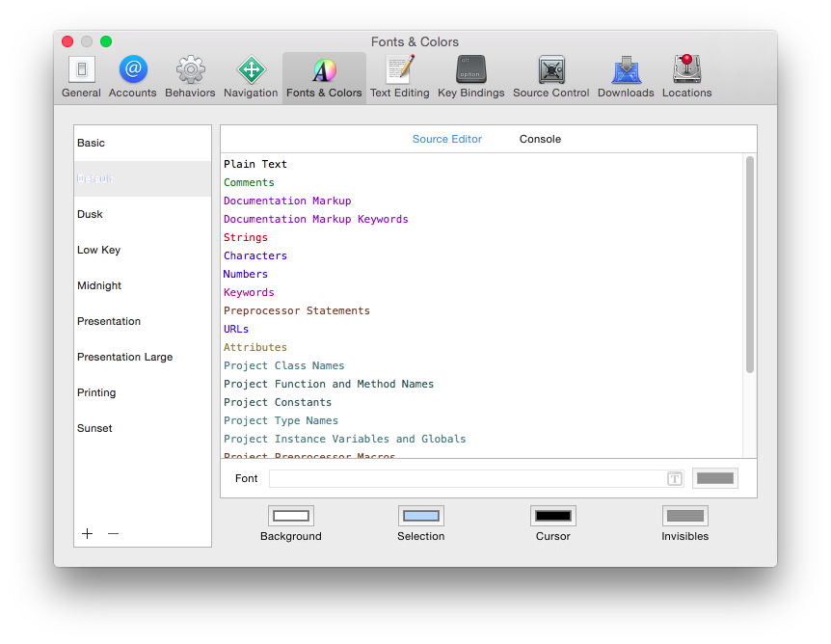Select Project Function and Method Names row

[x=481, y=385]
